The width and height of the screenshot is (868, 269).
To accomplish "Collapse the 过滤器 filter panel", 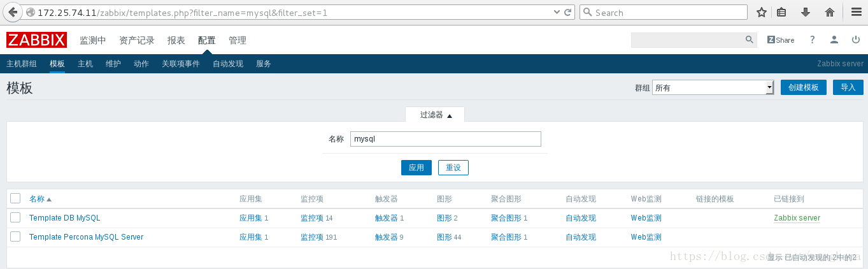I will tap(435, 115).
